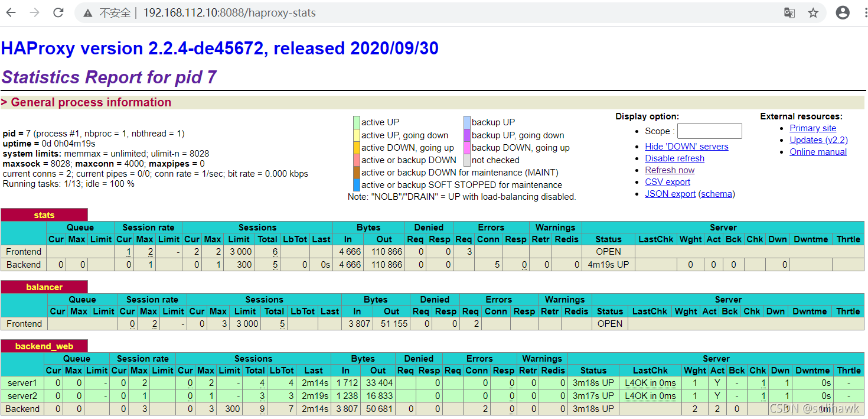868x419 pixels.
Task: Click the Statistics Report for pid 7 heading
Action: click(x=109, y=77)
